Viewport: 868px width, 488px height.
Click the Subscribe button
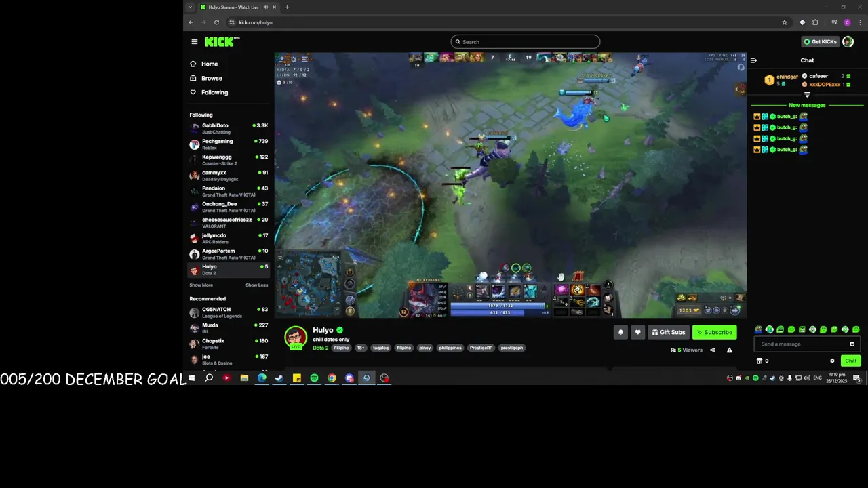coord(714,332)
